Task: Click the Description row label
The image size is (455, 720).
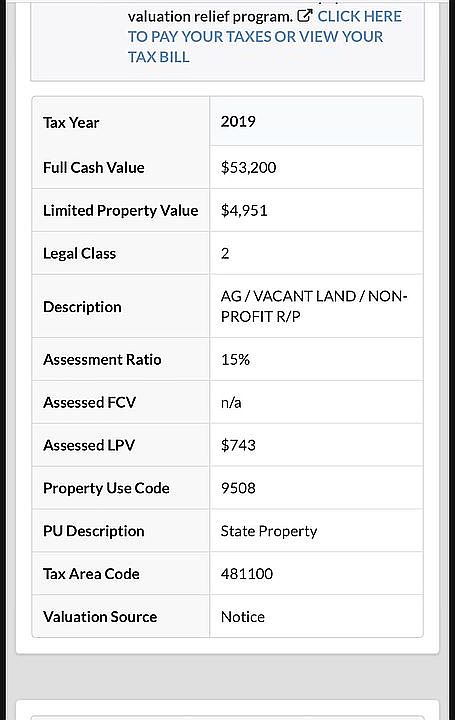Action: coord(82,307)
